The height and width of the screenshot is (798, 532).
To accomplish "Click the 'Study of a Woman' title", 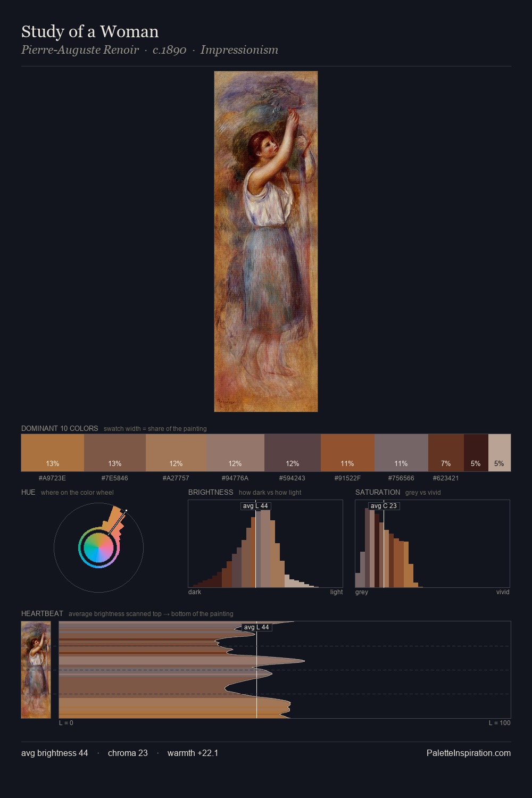I will click(90, 31).
